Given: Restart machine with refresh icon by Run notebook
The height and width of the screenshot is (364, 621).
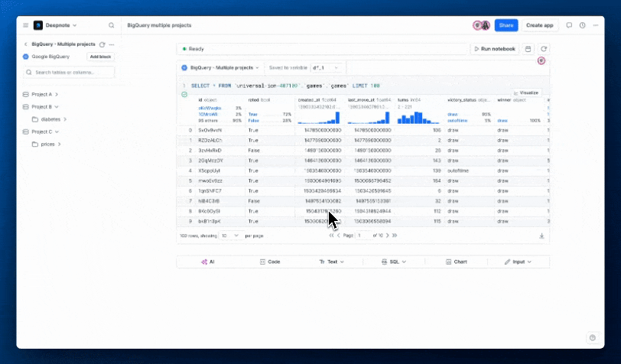Looking at the screenshot, I should (544, 49).
